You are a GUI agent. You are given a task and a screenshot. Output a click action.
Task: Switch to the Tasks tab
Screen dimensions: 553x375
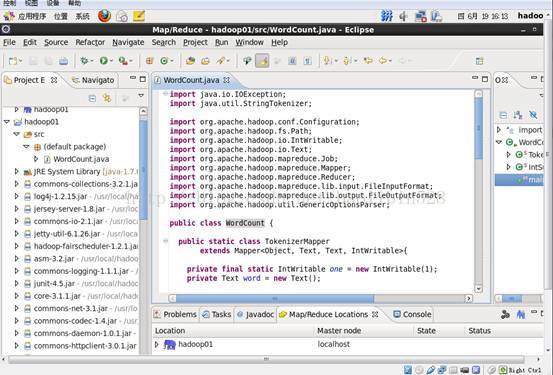coord(217,314)
